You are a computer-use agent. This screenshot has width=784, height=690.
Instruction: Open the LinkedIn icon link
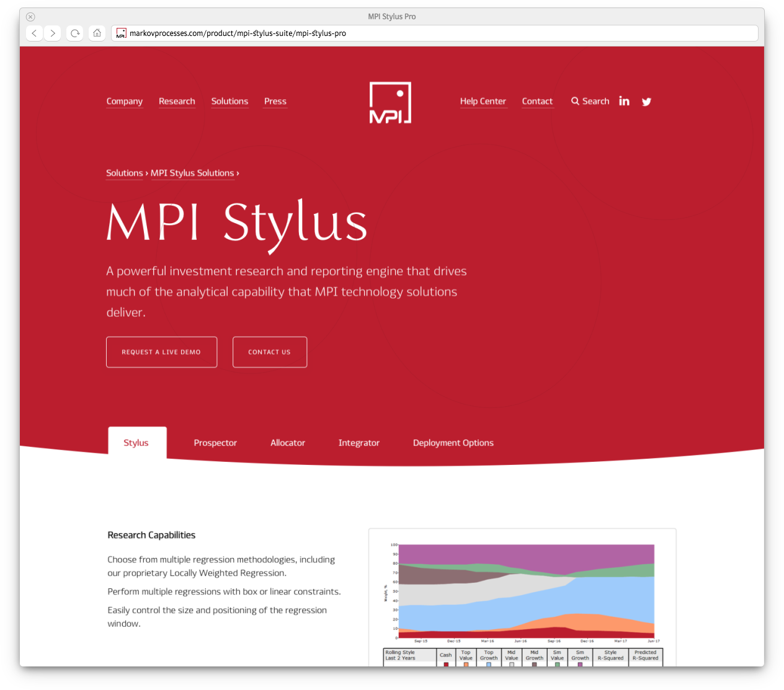(624, 101)
